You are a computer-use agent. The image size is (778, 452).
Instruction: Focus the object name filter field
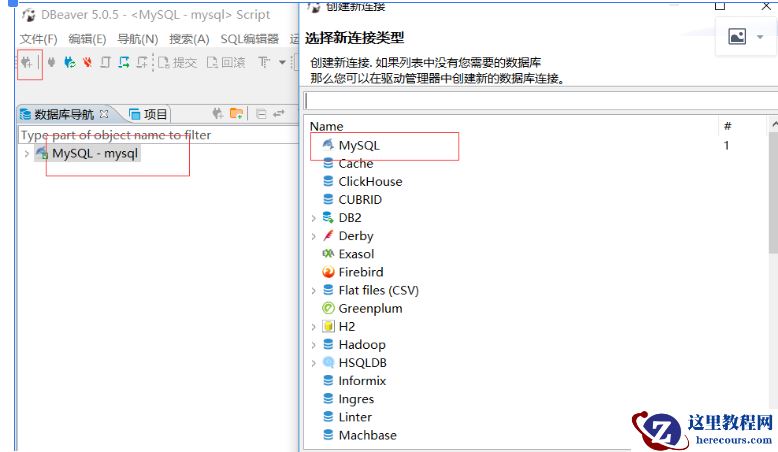point(158,135)
